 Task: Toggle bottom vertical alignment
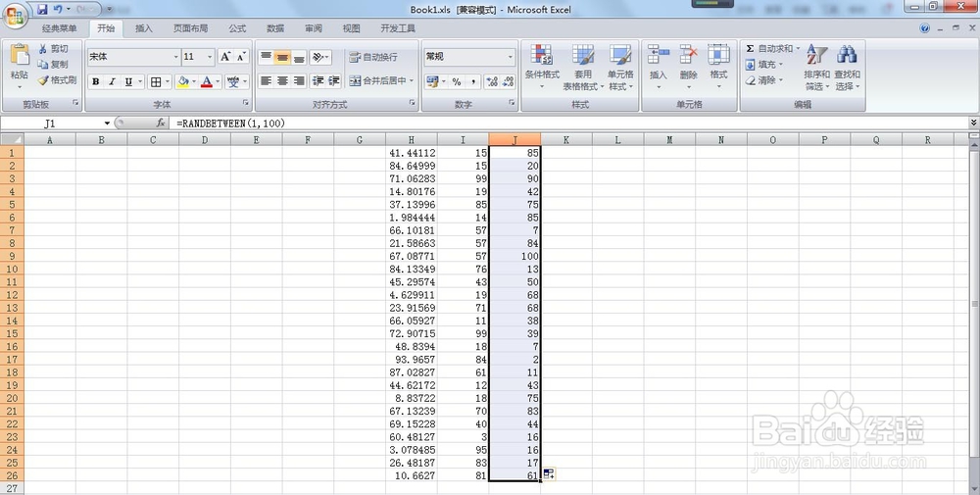point(299,58)
